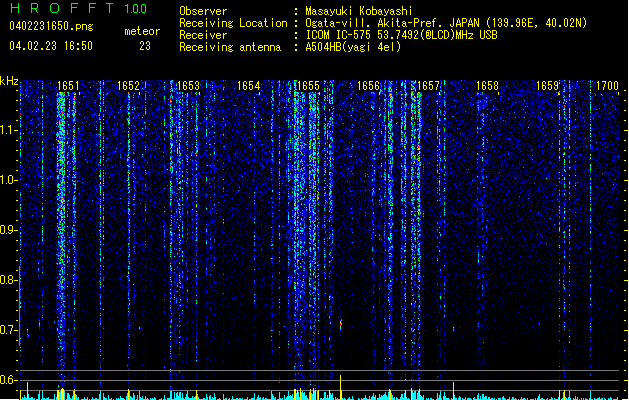Click the 0.7 frequency axis label

click(8, 330)
